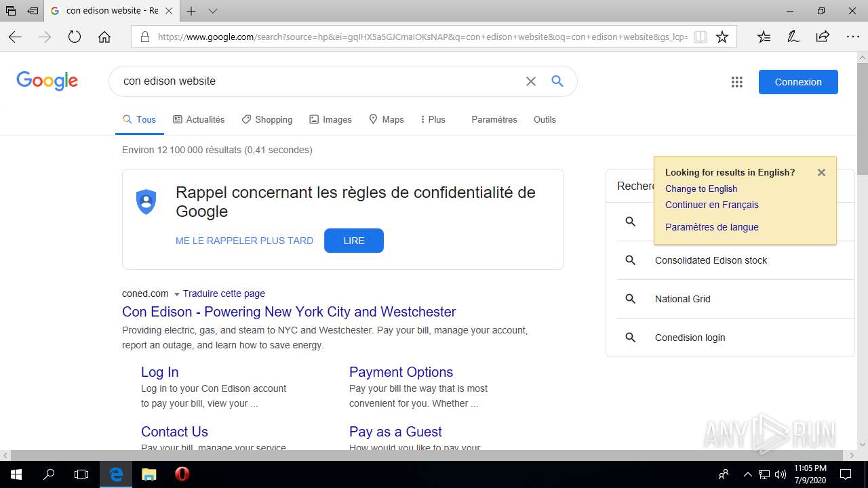
Task: Share this page
Action: tap(823, 37)
